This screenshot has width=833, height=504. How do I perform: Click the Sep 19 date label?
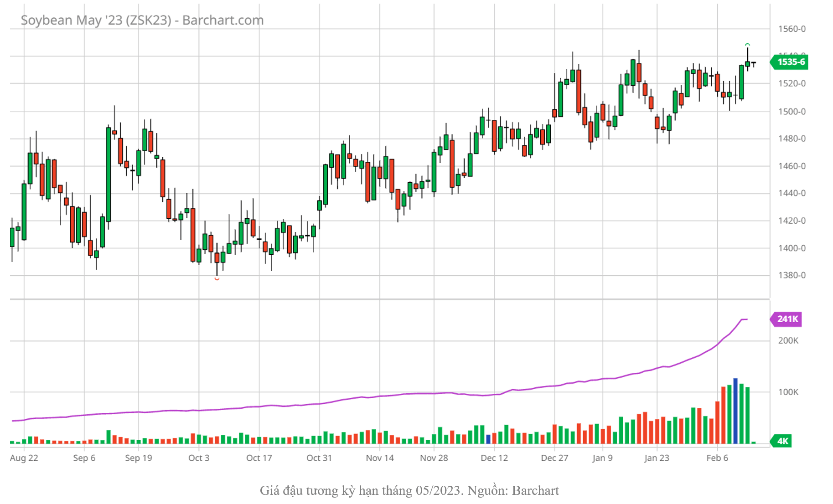pos(139,458)
